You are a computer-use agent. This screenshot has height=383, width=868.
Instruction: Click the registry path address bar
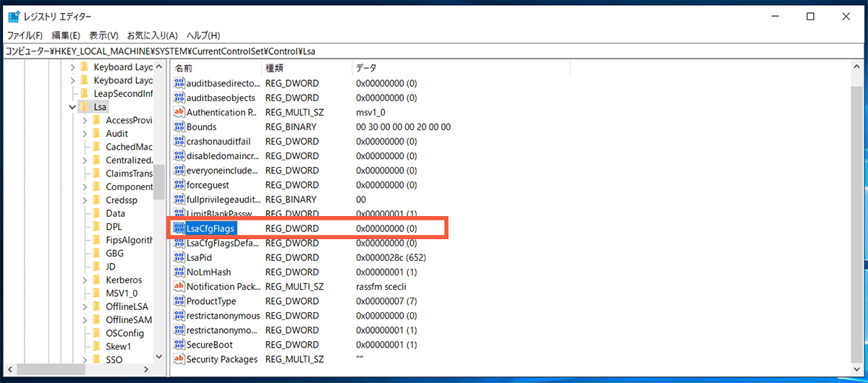point(434,51)
